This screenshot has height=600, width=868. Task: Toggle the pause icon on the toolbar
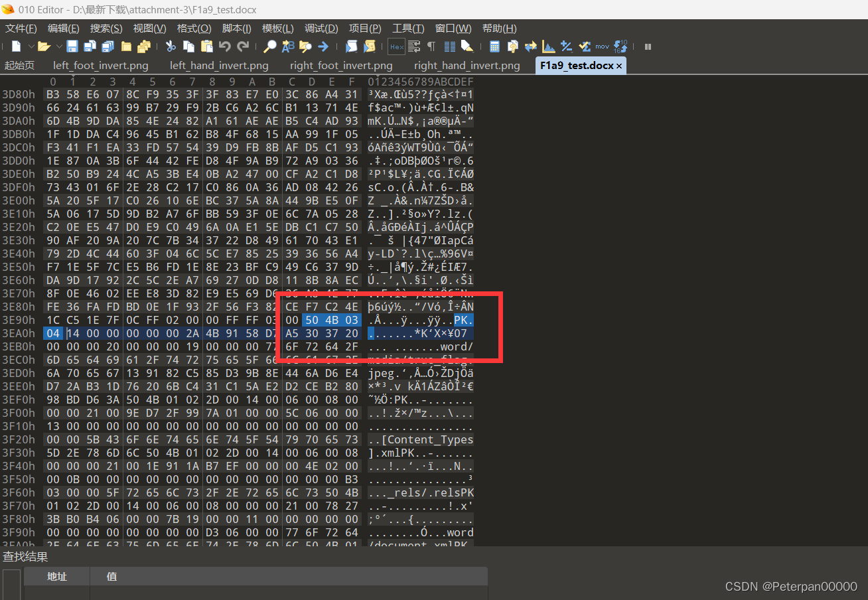click(x=647, y=46)
